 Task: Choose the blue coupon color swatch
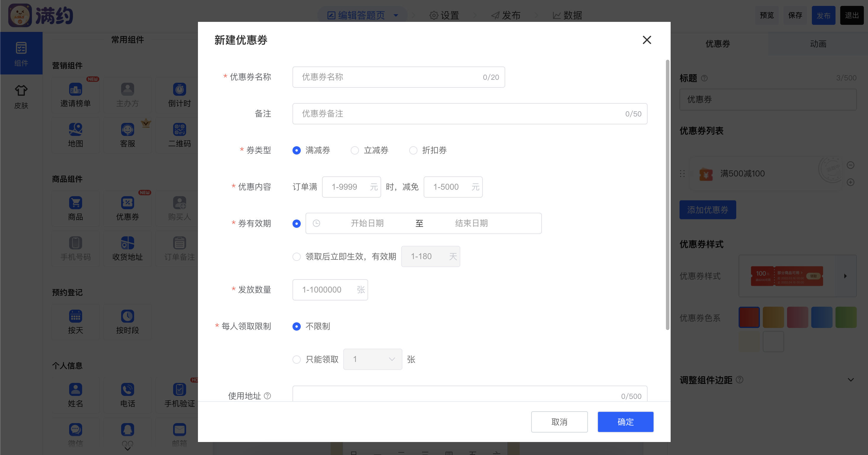822,318
